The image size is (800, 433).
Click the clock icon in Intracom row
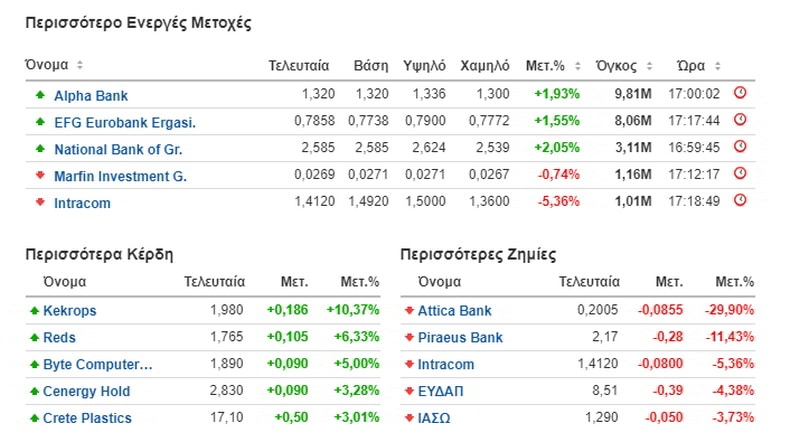[x=740, y=200]
